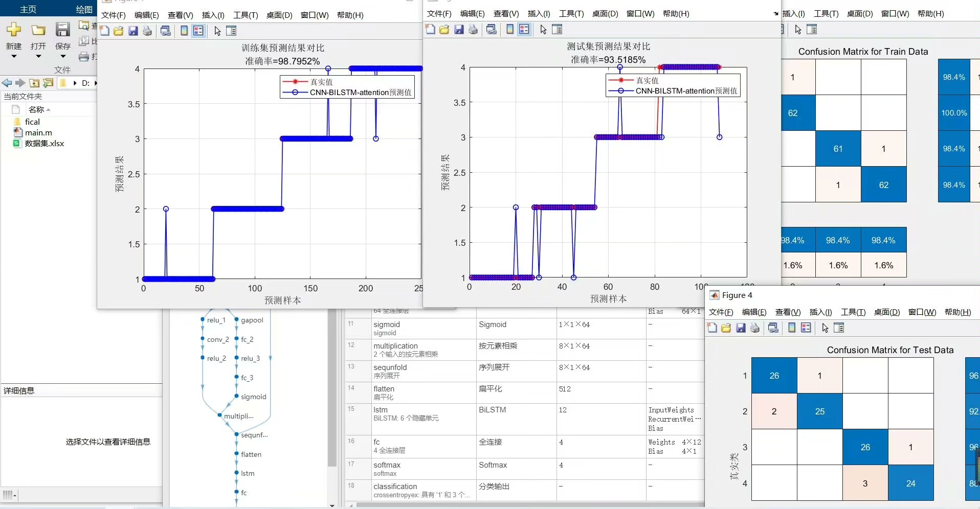This screenshot has width=980, height=509.
Task: Click New Figure icon in training-set figure toolbar
Action: [x=105, y=31]
